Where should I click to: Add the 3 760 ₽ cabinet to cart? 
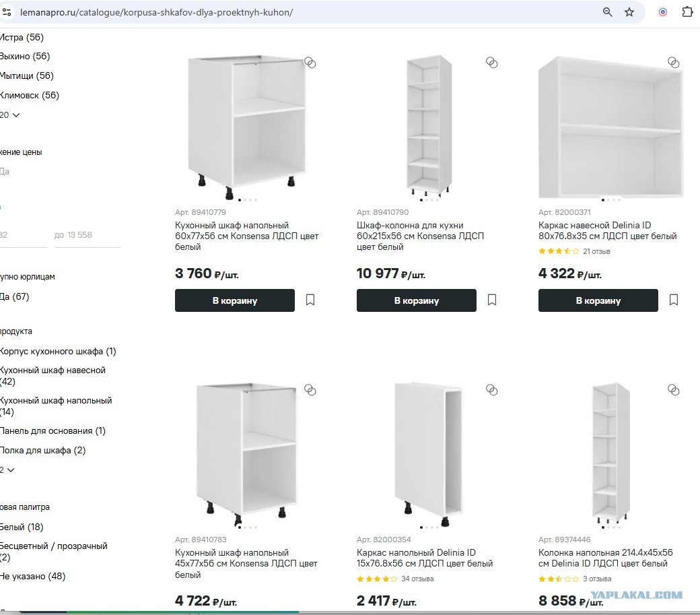tap(235, 300)
